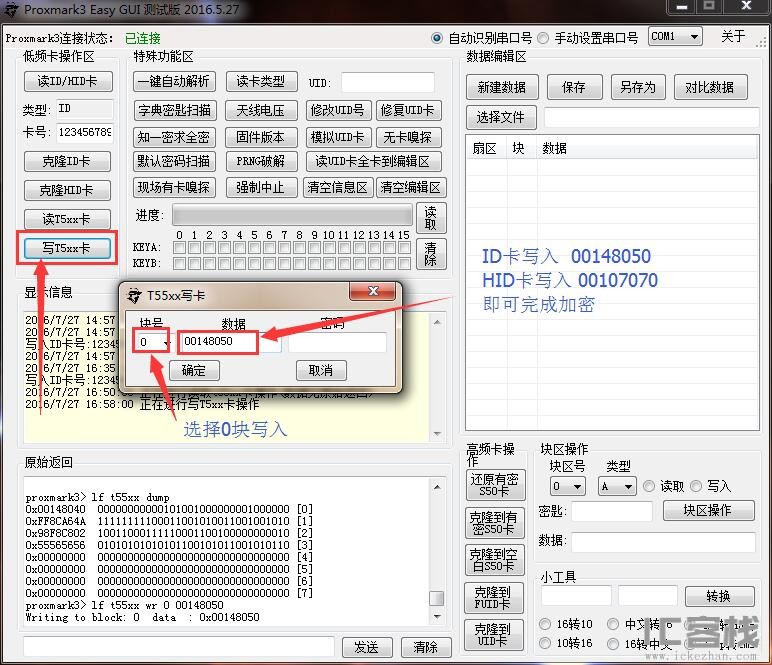The height and width of the screenshot is (665, 772).
Task: Click the 知一密求全密 button
Action: (174, 137)
